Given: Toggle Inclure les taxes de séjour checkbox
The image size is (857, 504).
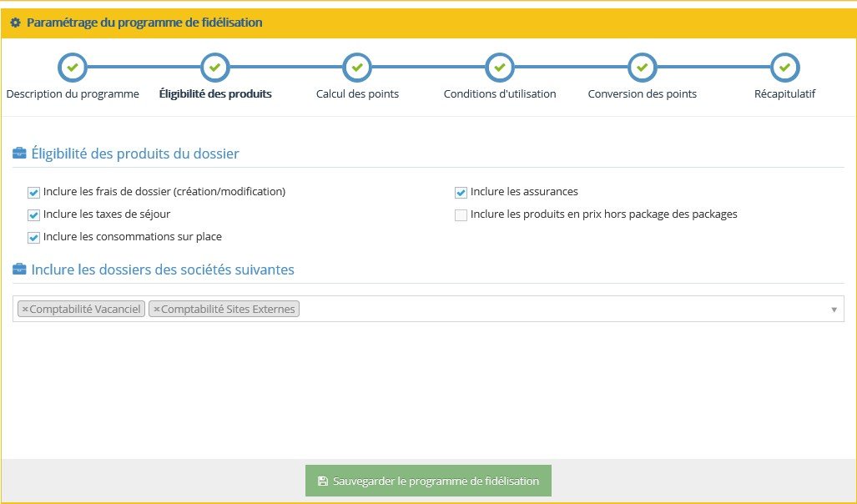Looking at the screenshot, I should pos(34,215).
